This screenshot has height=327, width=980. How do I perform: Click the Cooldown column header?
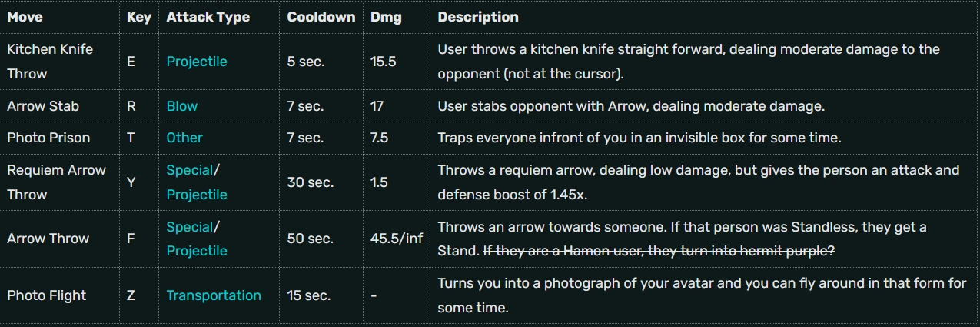[x=321, y=17]
